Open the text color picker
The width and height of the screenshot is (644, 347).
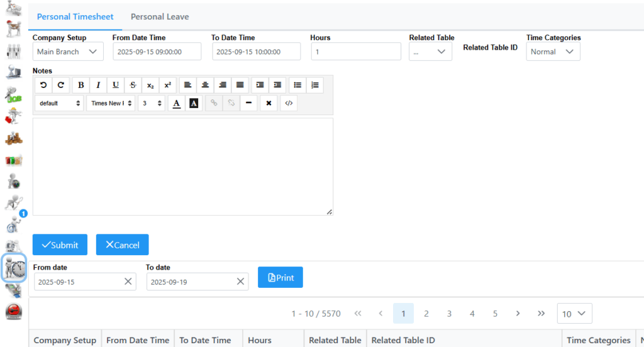pos(177,103)
